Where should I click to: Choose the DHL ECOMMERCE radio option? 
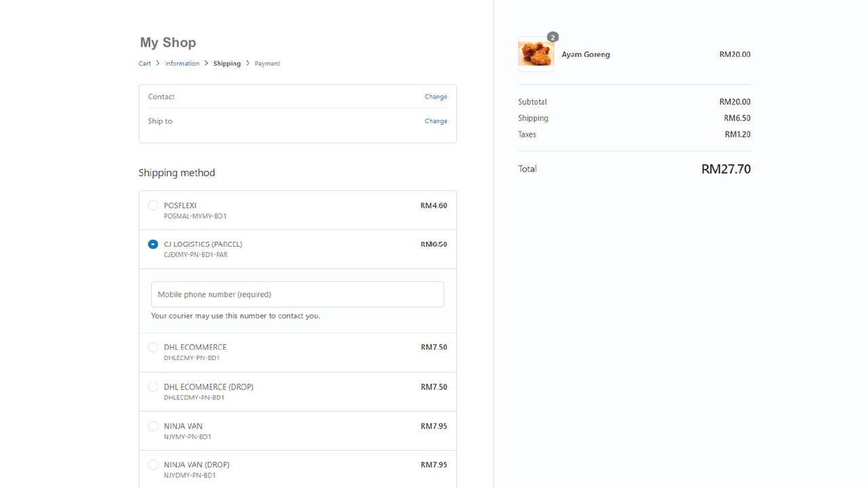tap(153, 347)
